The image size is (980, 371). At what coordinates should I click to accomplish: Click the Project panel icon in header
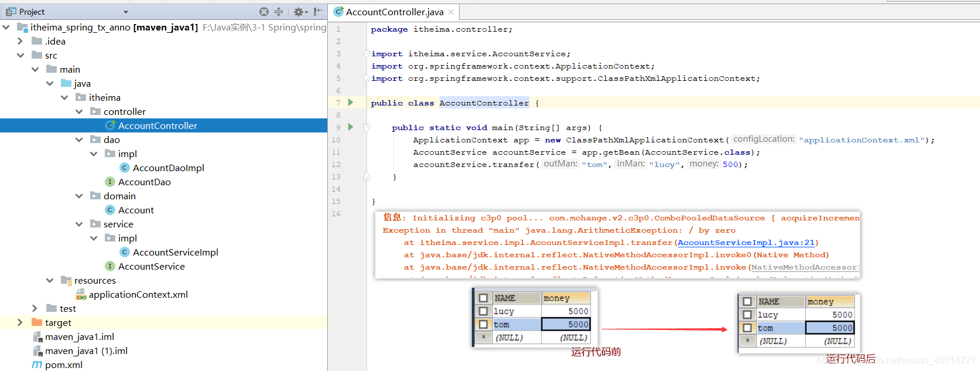tap(11, 12)
